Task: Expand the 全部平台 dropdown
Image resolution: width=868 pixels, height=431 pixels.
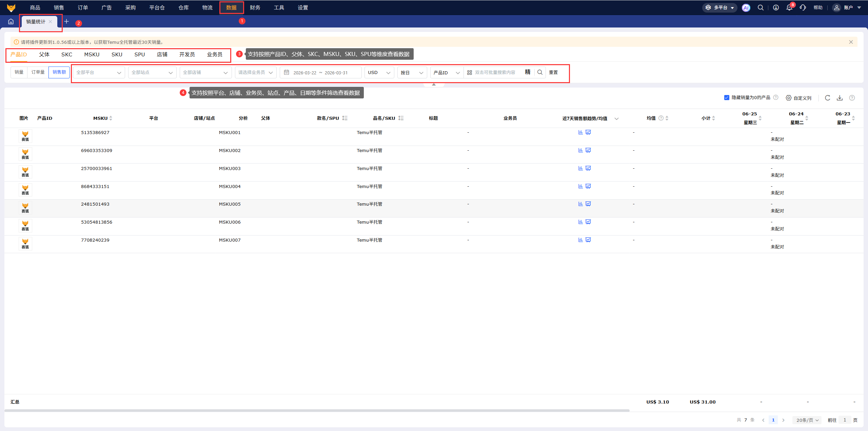Action: [x=99, y=73]
